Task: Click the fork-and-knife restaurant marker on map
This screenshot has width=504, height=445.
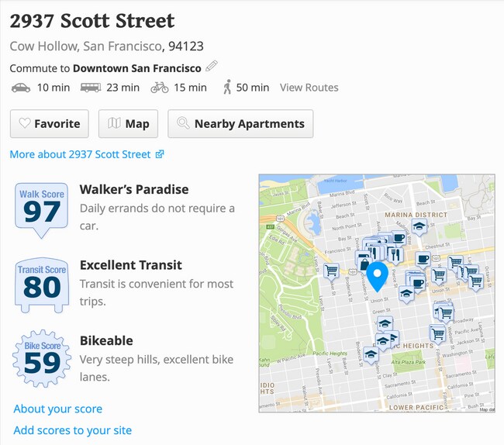Action: click(x=395, y=254)
